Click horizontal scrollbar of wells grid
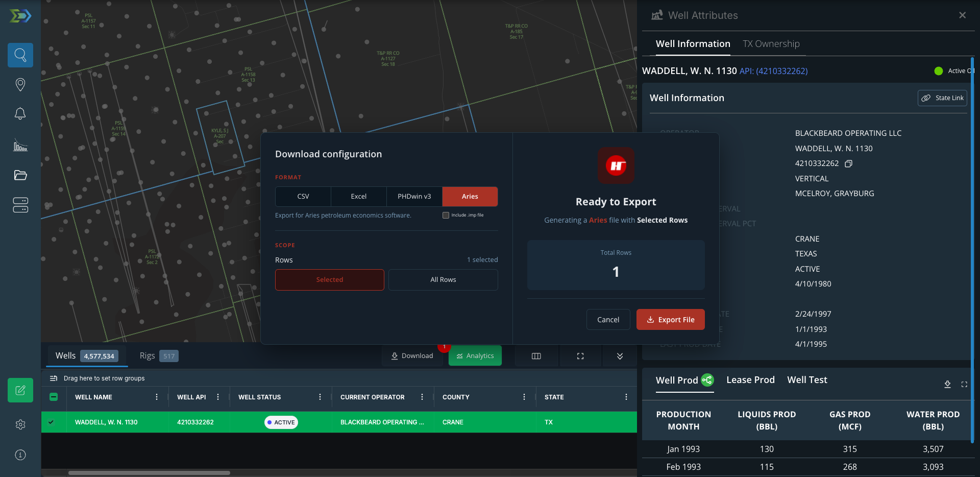Screen dimensions: 980x477 point(149,473)
